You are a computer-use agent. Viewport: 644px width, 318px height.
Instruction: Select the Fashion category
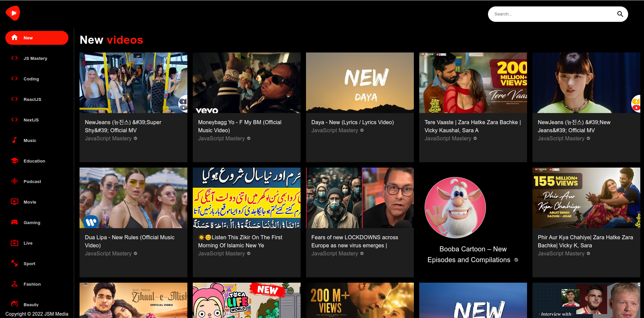(x=37, y=284)
